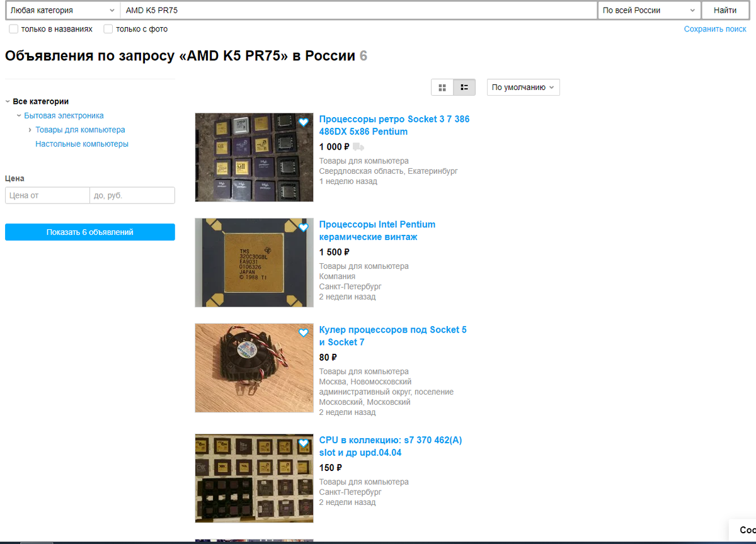Click the '1 неделю назад' timestamp
Image resolution: width=756 pixels, height=544 pixels.
(x=348, y=181)
